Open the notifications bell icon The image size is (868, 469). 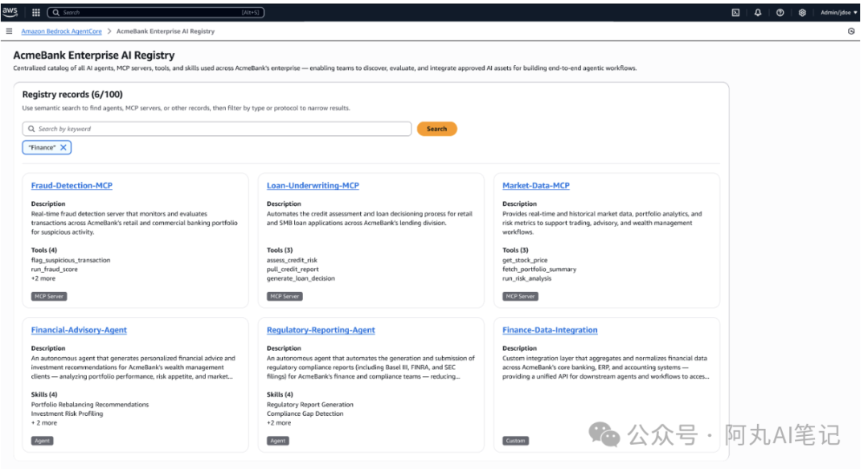758,12
